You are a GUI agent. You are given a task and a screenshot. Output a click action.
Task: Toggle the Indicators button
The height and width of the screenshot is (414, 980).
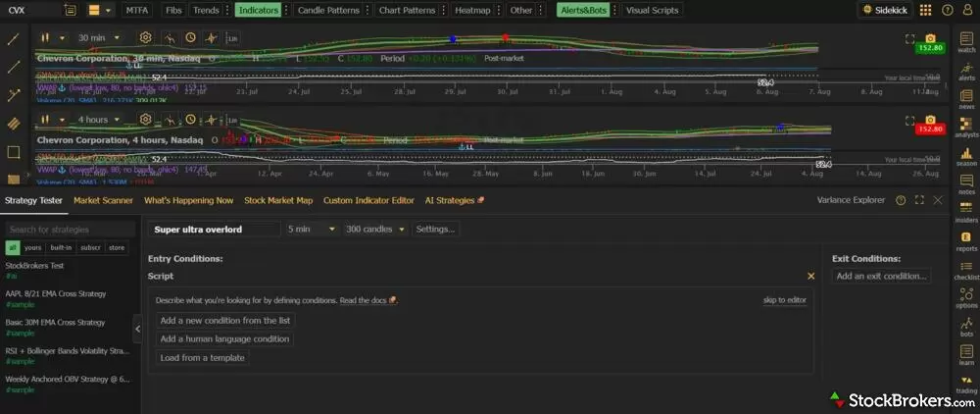[x=259, y=10]
